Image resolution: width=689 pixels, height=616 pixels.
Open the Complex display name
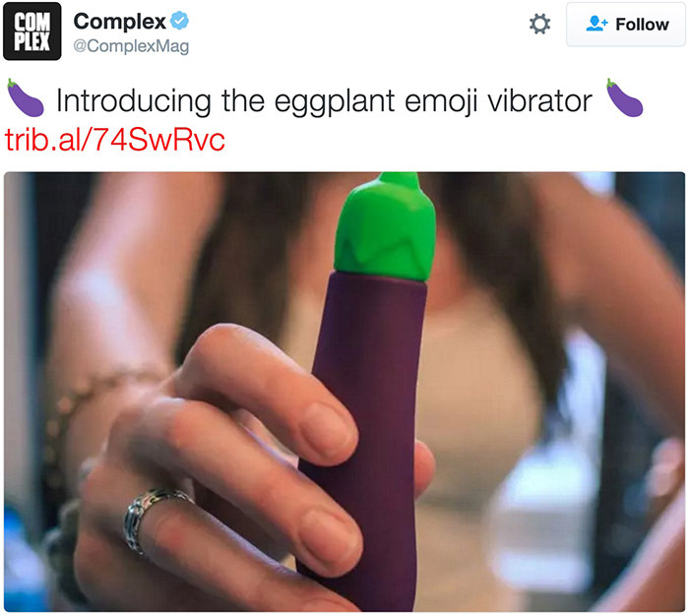tap(119, 21)
